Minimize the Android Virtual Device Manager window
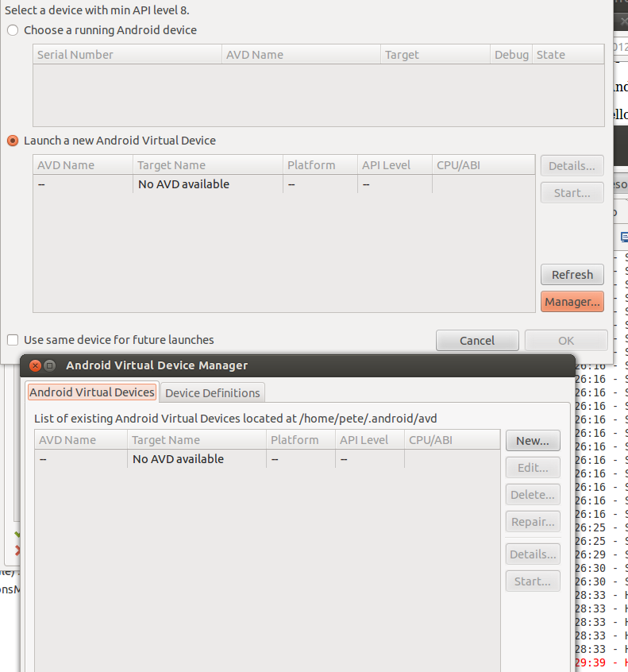The height and width of the screenshot is (672, 628). click(x=49, y=365)
